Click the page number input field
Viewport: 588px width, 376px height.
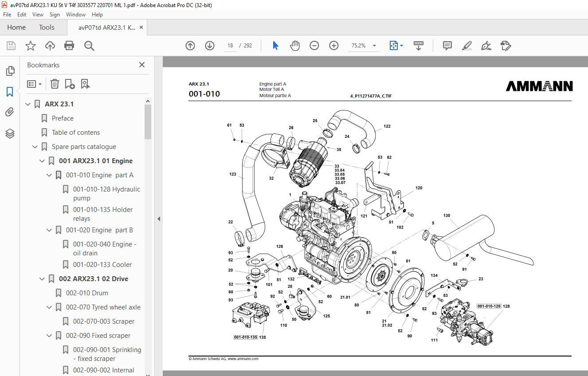(x=230, y=46)
